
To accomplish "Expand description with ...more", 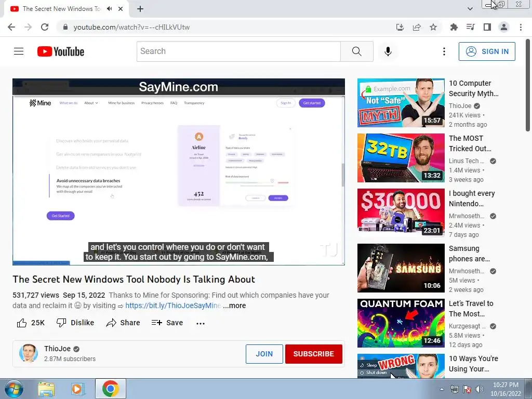I will (x=234, y=305).
